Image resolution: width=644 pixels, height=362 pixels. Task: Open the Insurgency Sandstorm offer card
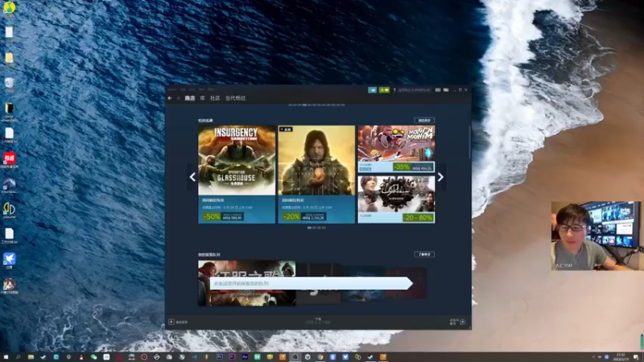click(x=237, y=175)
